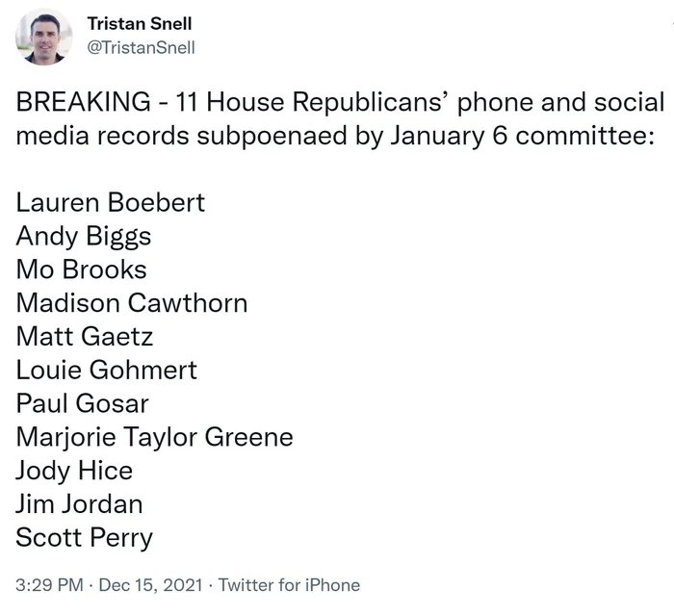Click on Marjorie Taylor Greene
The image size is (674, 616).
pyautogui.click(x=154, y=437)
